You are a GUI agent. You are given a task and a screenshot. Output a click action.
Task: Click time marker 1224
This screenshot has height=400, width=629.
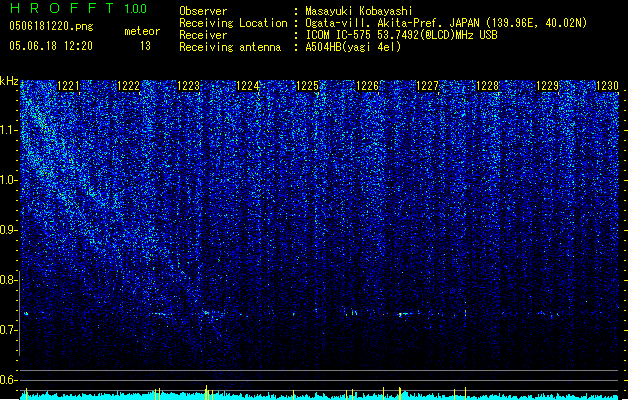[248, 86]
